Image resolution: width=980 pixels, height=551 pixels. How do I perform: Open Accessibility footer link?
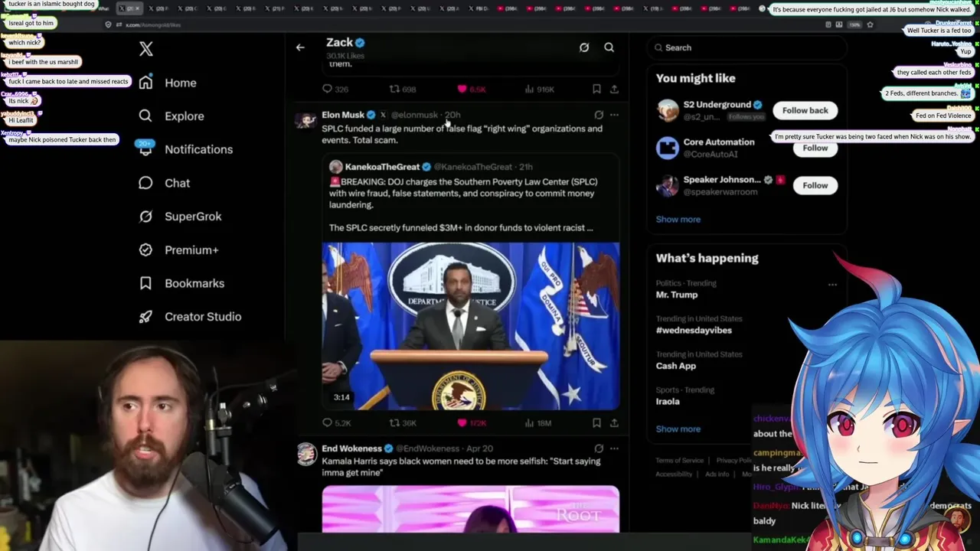[x=674, y=474]
